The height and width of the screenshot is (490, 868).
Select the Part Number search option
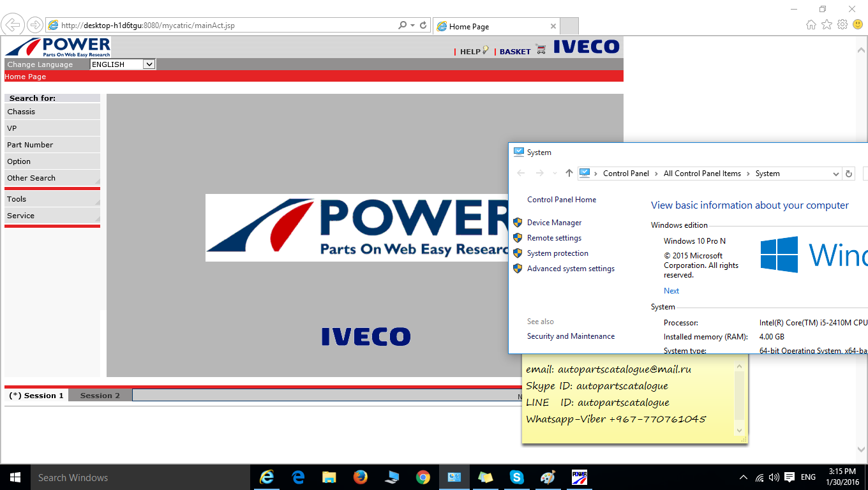point(52,145)
